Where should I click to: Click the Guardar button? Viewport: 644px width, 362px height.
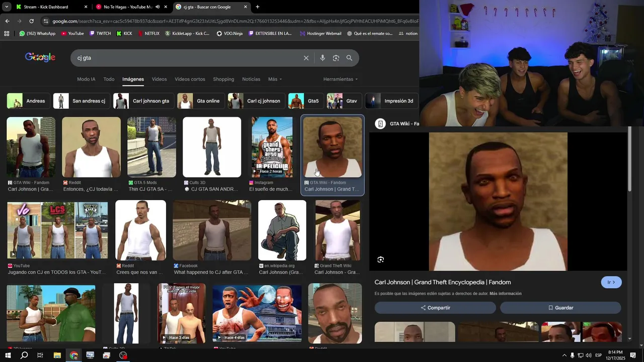click(560, 308)
